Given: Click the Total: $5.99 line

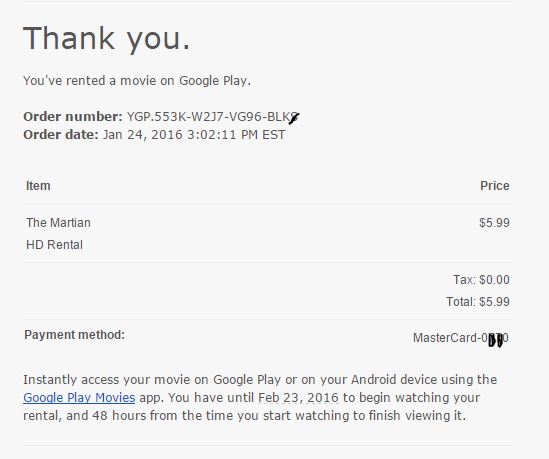Looking at the screenshot, I should [x=478, y=301].
